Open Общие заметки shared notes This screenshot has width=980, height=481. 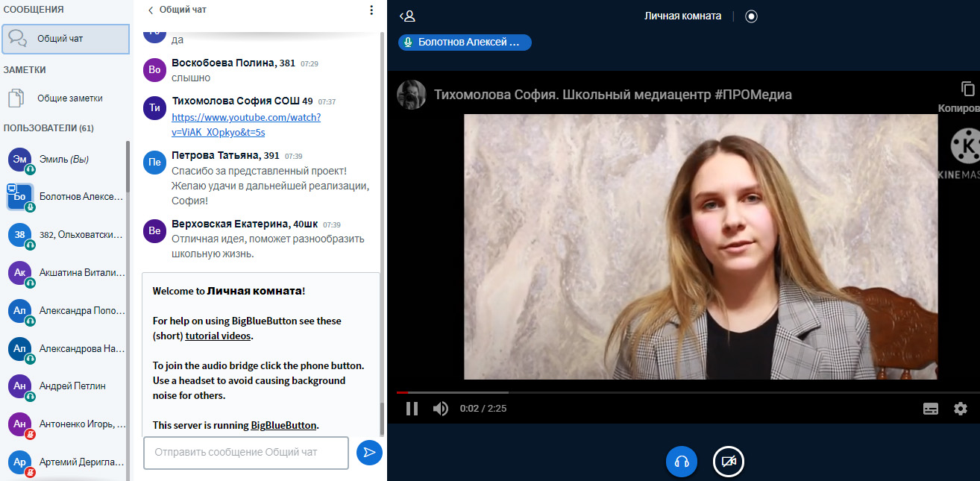[x=69, y=98]
